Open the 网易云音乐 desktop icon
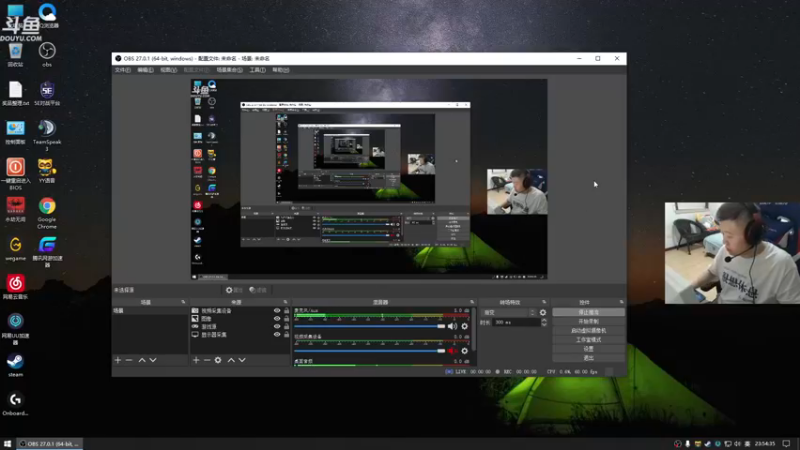 click(15, 287)
